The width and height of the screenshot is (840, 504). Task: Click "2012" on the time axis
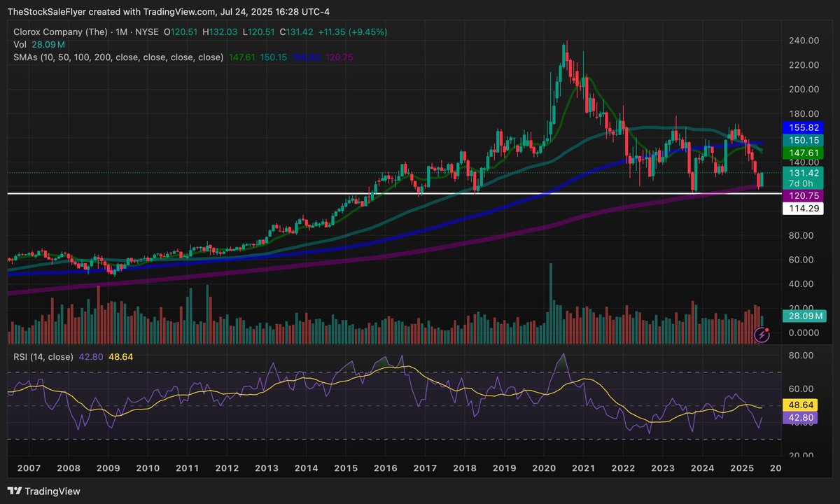click(226, 468)
